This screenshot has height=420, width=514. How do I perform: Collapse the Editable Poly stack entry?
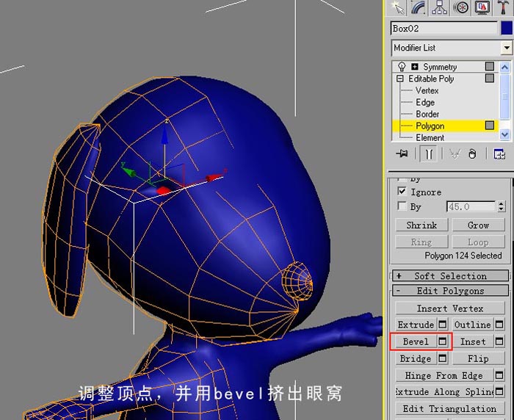[x=399, y=79]
